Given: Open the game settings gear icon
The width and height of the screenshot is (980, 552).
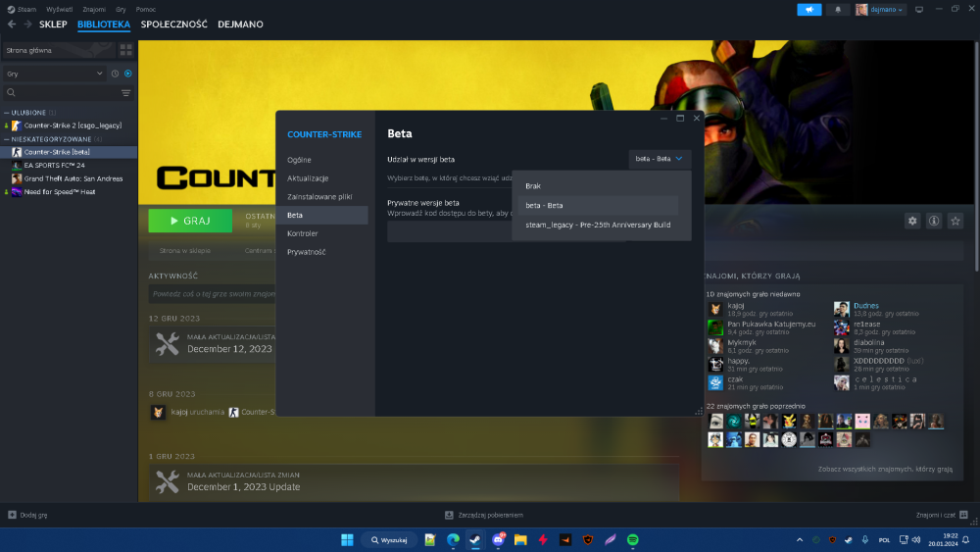Looking at the screenshot, I should pos(911,221).
